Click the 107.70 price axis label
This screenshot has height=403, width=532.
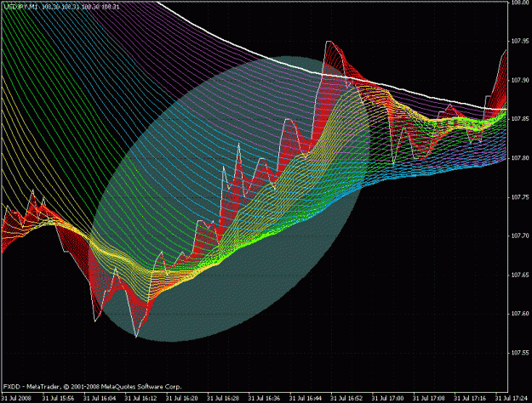pos(520,236)
